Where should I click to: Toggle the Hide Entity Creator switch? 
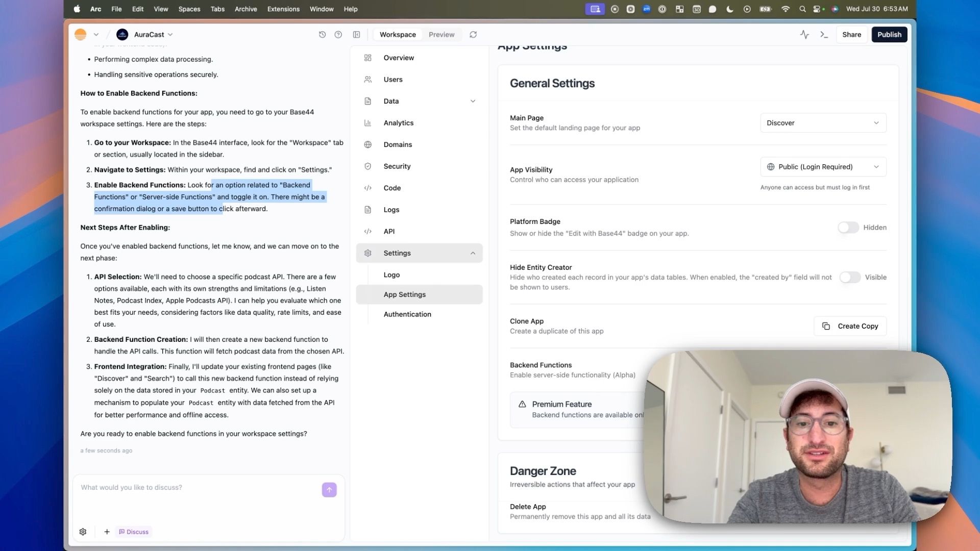click(850, 277)
